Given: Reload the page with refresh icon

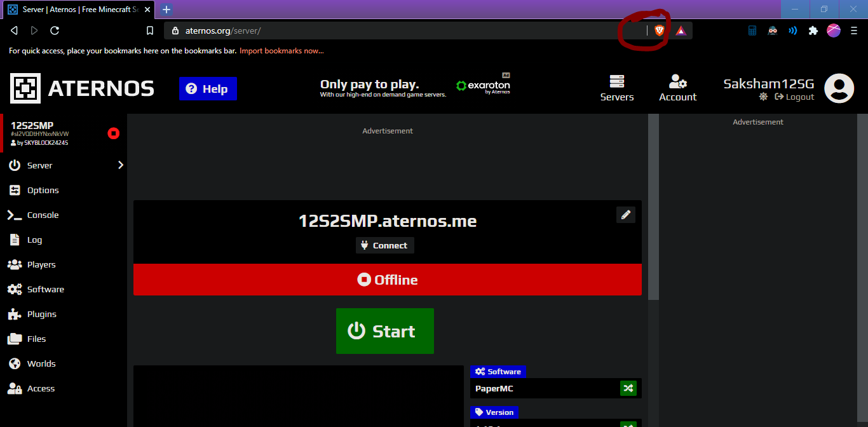Looking at the screenshot, I should click(55, 30).
